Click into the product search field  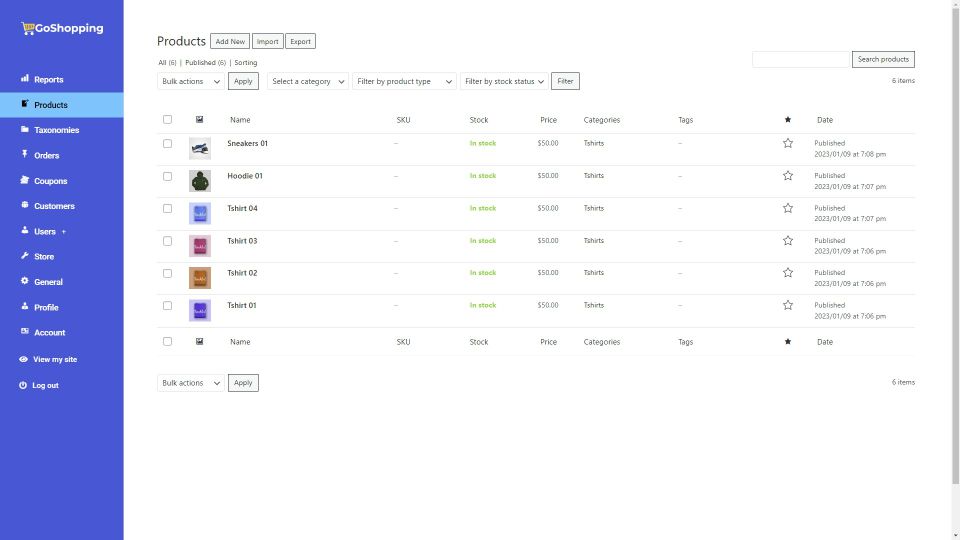pyautogui.click(x=800, y=59)
